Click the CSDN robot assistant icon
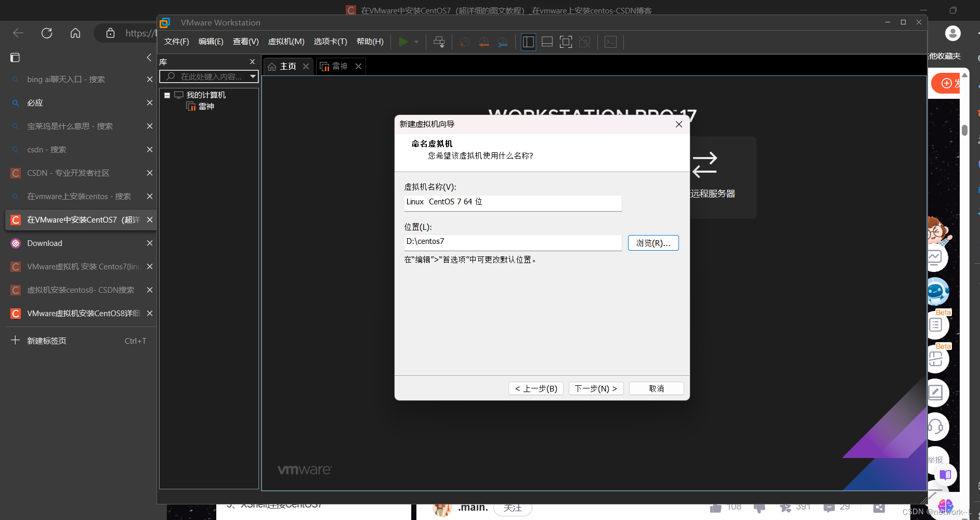Screen dimensions: 980x520 tap(937, 292)
